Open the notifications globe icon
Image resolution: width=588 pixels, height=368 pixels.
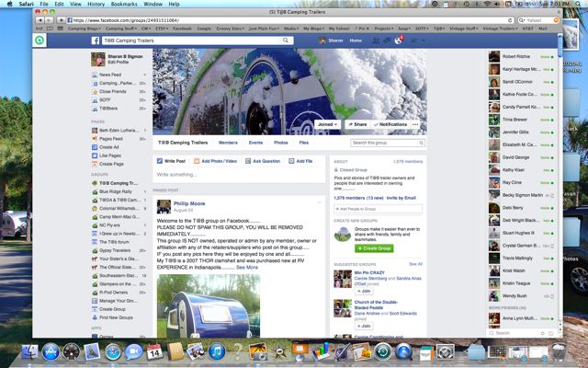398,40
